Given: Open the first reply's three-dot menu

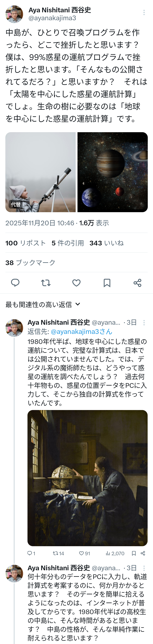Looking at the screenshot, I should [x=144, y=323].
